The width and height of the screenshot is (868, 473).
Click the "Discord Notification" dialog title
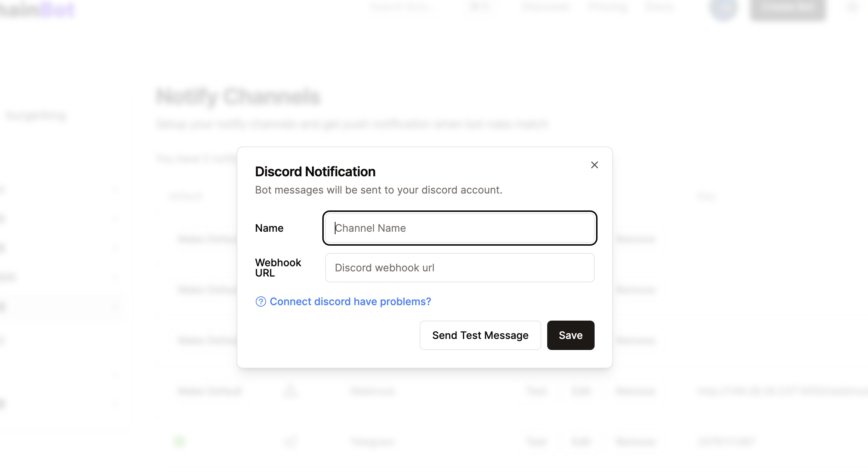(x=315, y=171)
